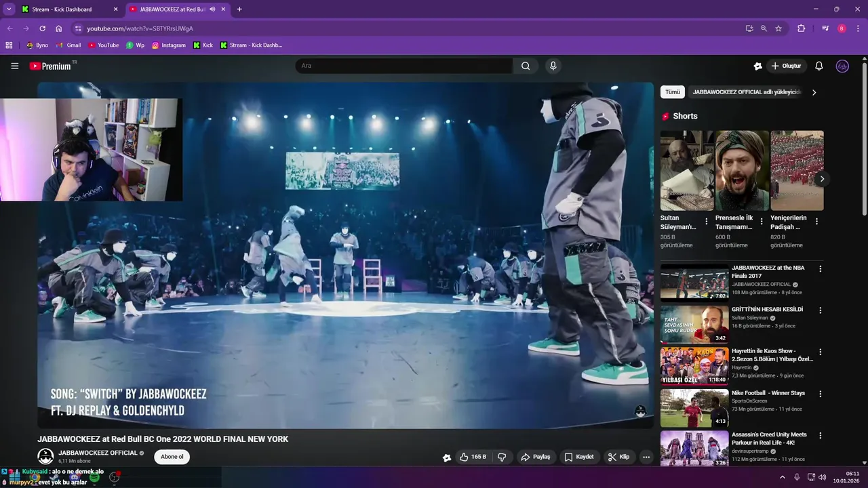Share the video via Paylaş
Image resolution: width=868 pixels, height=488 pixels.
click(x=536, y=457)
